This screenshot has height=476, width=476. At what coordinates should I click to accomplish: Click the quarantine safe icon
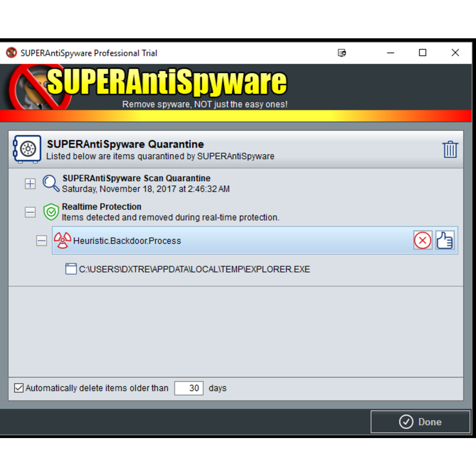(27, 149)
